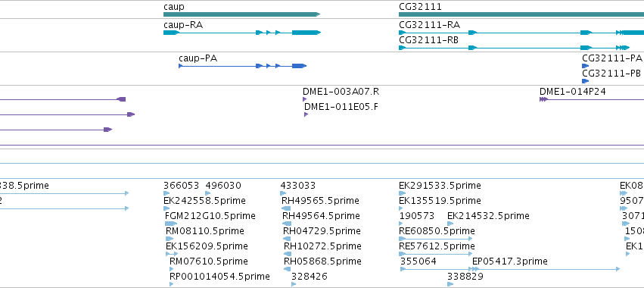Select RM07610.5prime EST label

click(209, 261)
